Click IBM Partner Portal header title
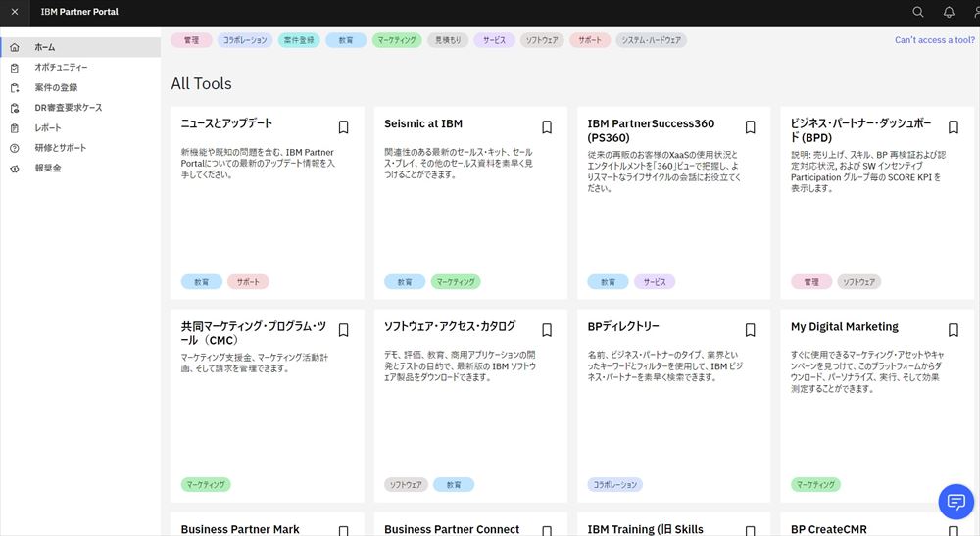The image size is (980, 536). click(79, 12)
